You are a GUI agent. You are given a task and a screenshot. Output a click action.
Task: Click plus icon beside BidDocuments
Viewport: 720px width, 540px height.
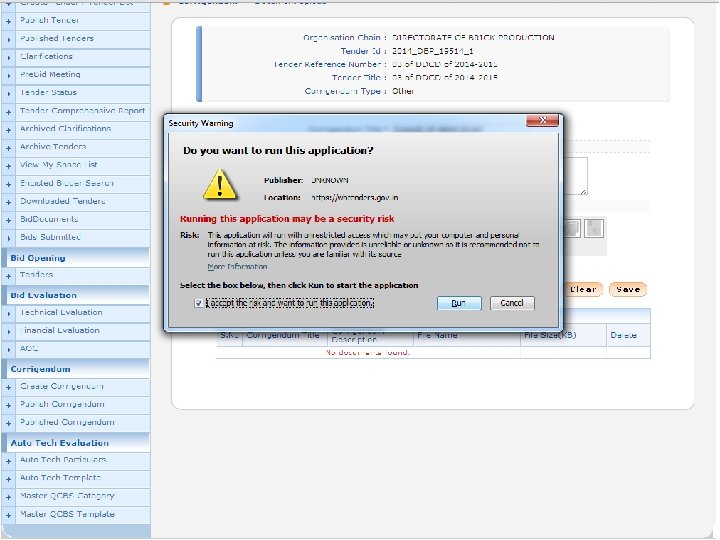[x=8, y=220]
